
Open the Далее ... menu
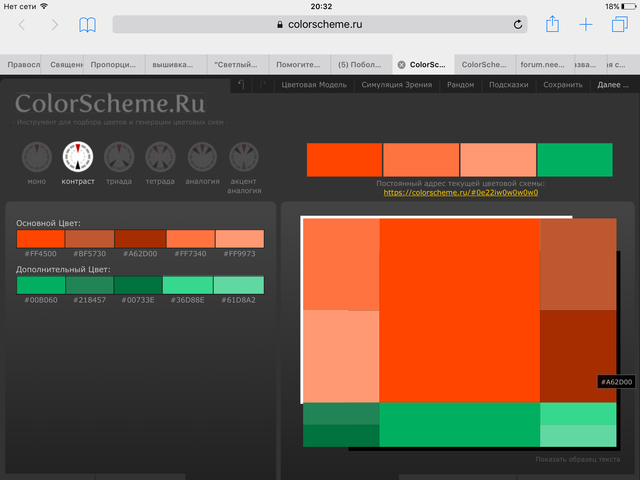[x=613, y=85]
